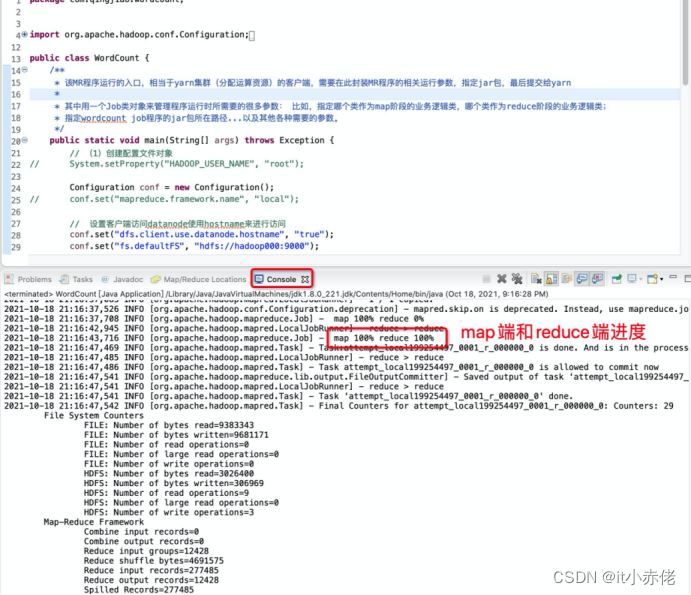
Task: Click the Terminate button in Console toolbar
Action: 486,279
